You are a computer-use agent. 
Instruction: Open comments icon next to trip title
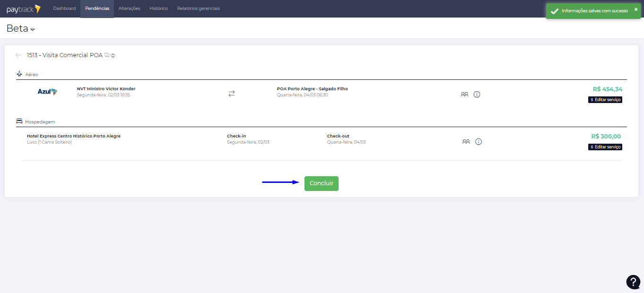(x=107, y=55)
